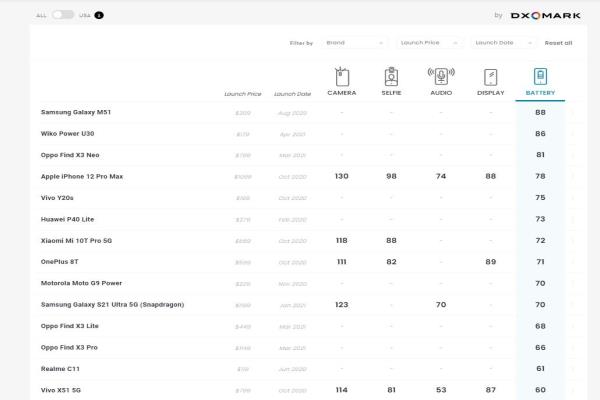
Task: Open Motorola Moto G9 Power entry
Action: coord(81,283)
